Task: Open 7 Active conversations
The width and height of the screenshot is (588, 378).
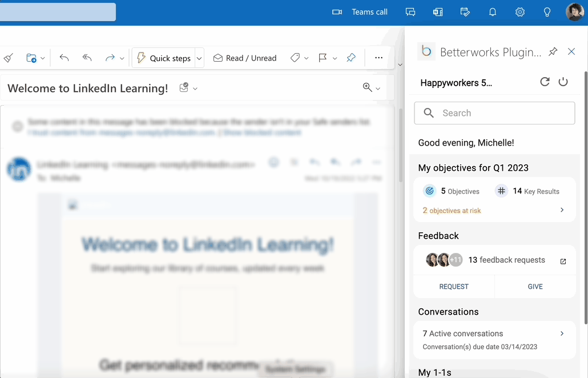Action: pos(463,333)
